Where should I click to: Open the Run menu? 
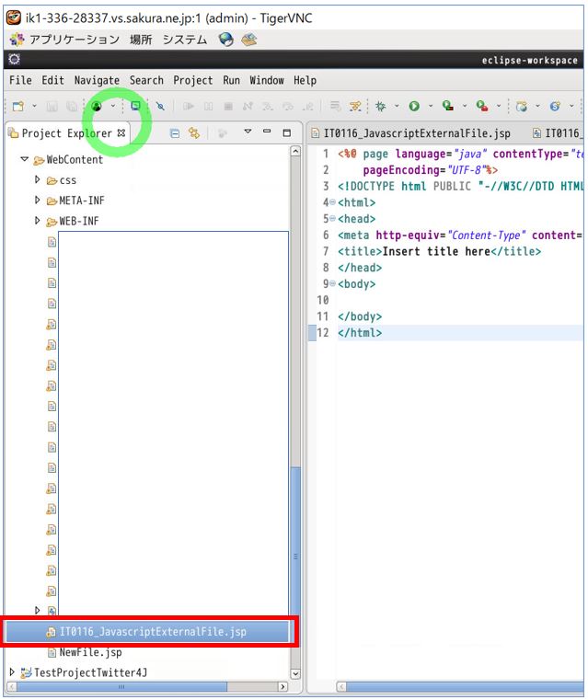pos(231,80)
